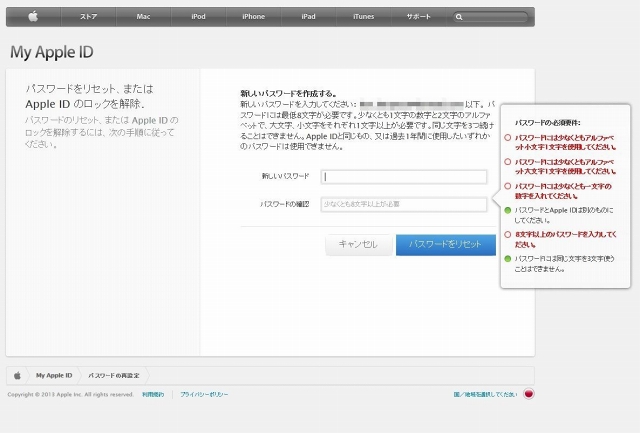
Task: Click the My Apple ID page heading
Action: pos(52,52)
